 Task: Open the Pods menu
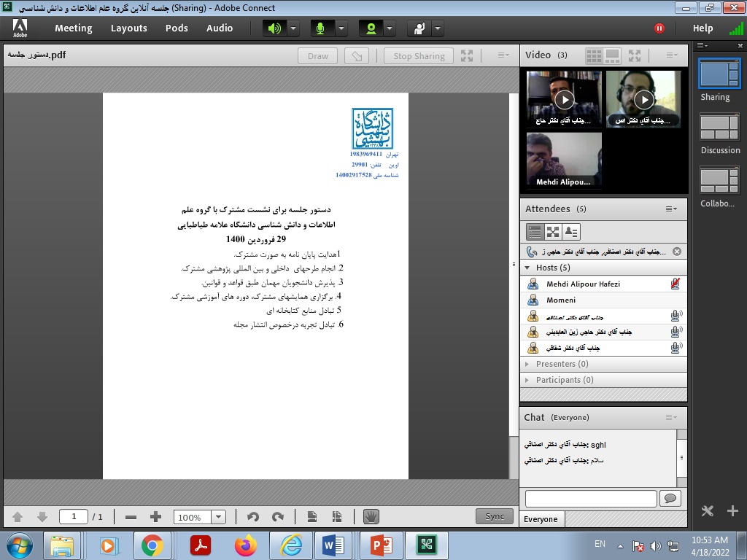tap(177, 28)
